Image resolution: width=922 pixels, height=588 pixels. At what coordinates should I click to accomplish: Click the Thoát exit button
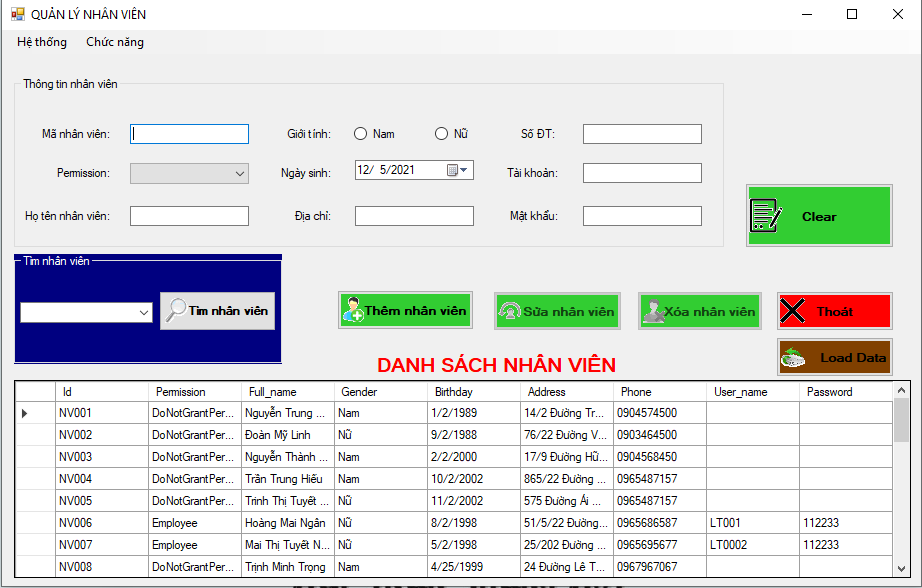point(834,311)
